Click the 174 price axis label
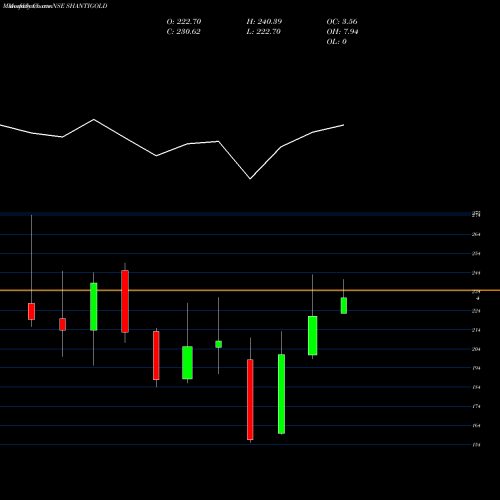Image resolution: width=500 pixels, height=500 pixels. [x=476, y=406]
